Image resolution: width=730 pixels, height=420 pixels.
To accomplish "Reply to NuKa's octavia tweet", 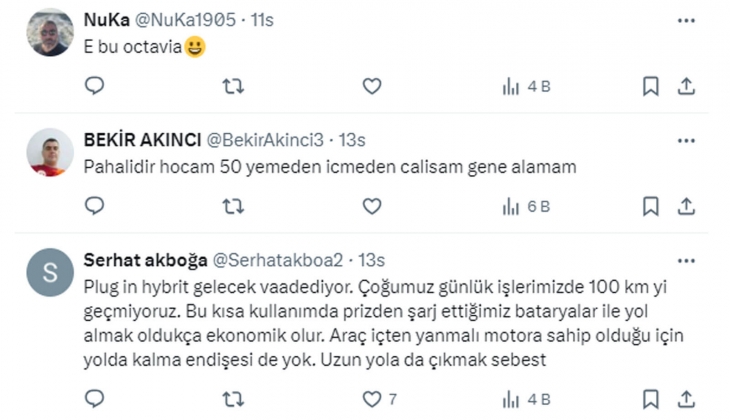I will click(94, 87).
